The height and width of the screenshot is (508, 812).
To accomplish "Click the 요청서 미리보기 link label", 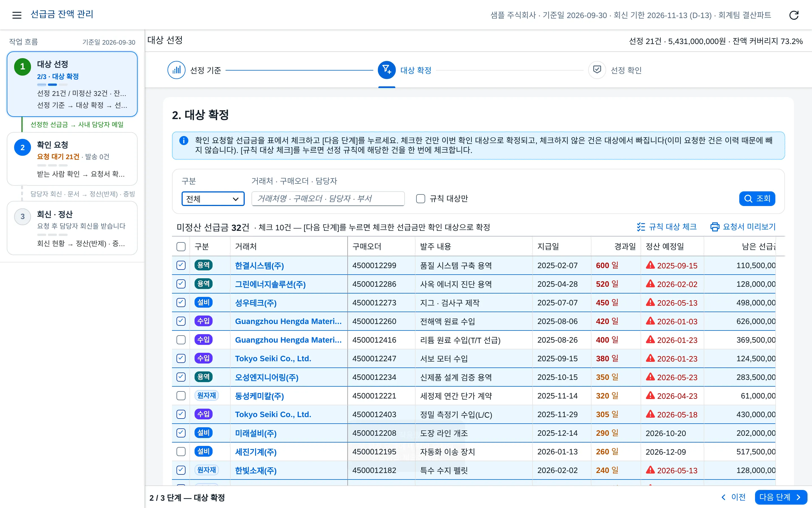I will [x=749, y=227].
